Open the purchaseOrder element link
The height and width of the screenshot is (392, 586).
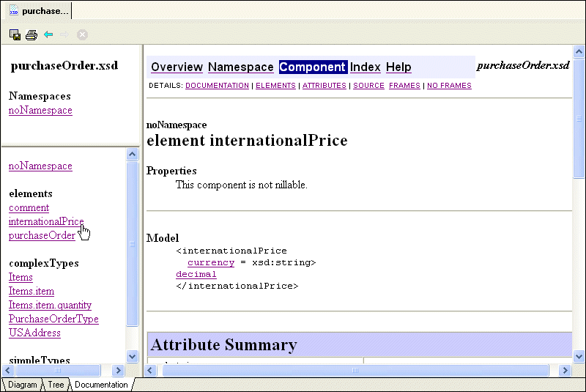[x=42, y=236]
